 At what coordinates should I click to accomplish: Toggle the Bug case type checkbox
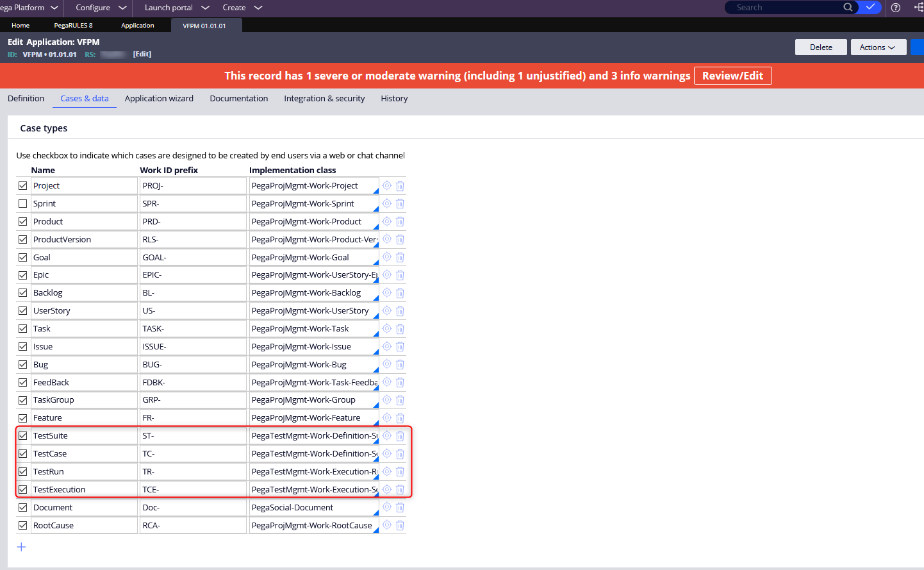(23, 364)
